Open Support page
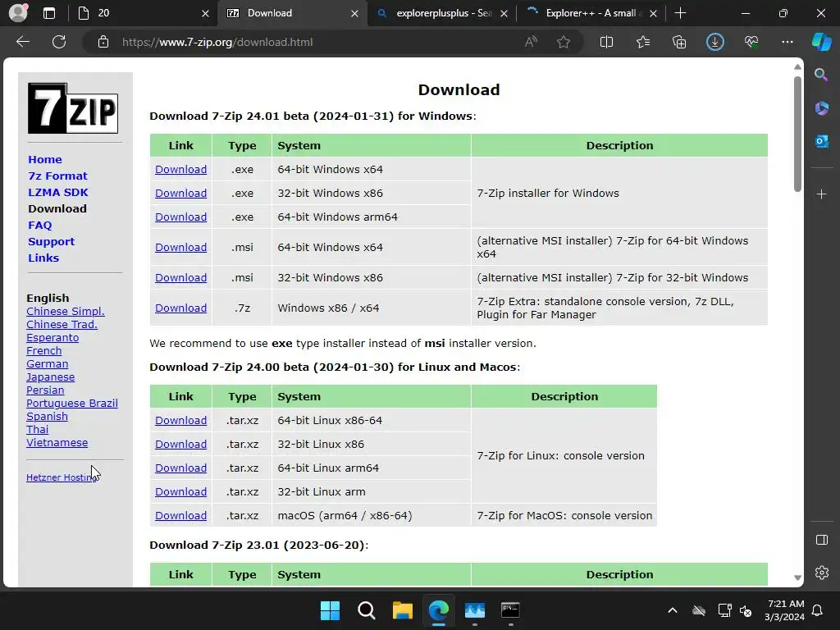The image size is (840, 630). 51,242
